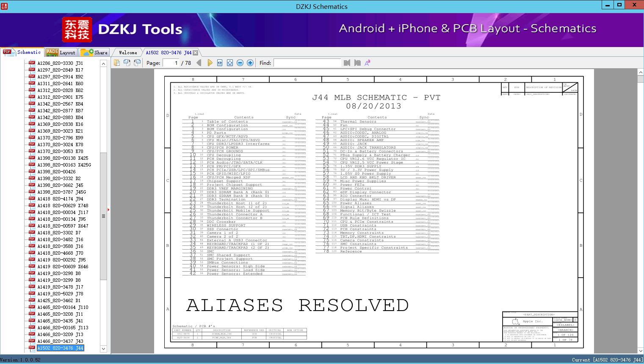Choose A1370_820-3024 K78 from the list

[60, 144]
